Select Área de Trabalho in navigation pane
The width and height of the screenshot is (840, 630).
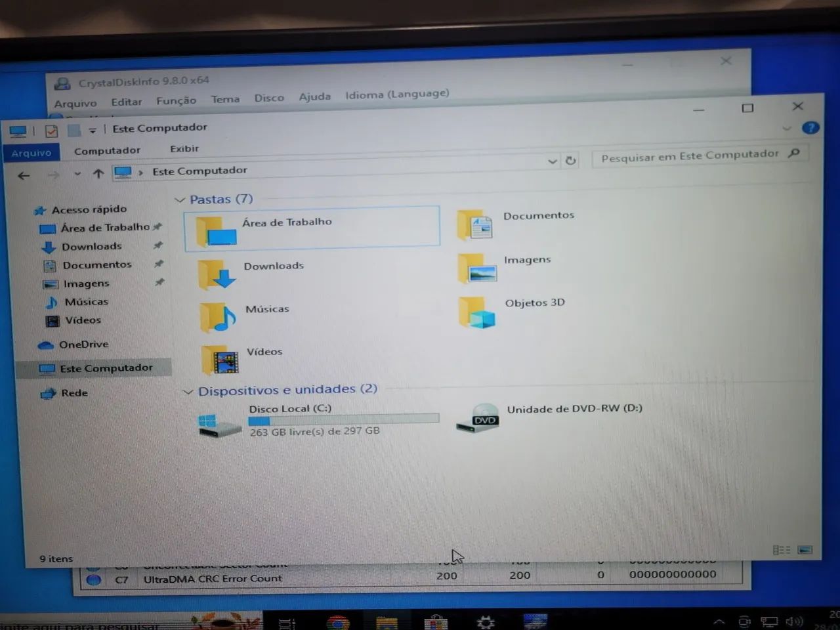tap(105, 228)
